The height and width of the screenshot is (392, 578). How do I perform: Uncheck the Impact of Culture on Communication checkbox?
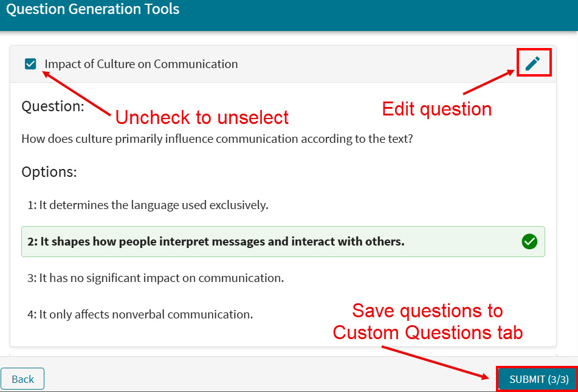[30, 64]
